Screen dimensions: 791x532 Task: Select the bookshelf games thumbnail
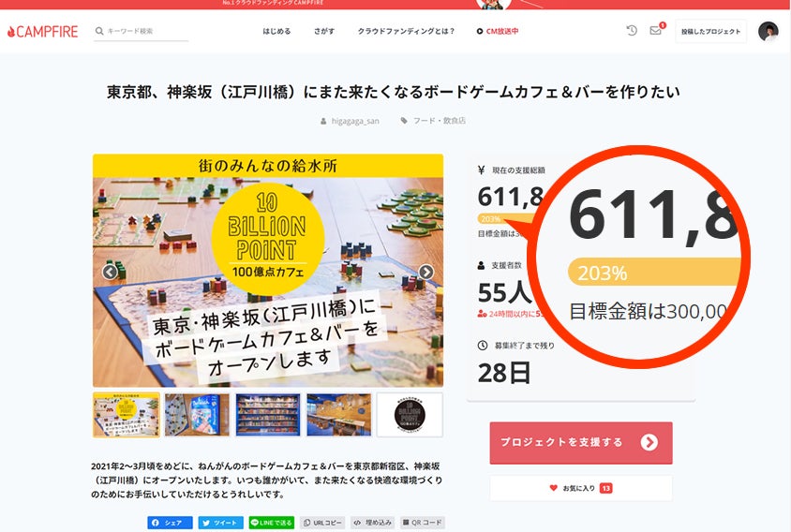pyautogui.click(x=268, y=415)
